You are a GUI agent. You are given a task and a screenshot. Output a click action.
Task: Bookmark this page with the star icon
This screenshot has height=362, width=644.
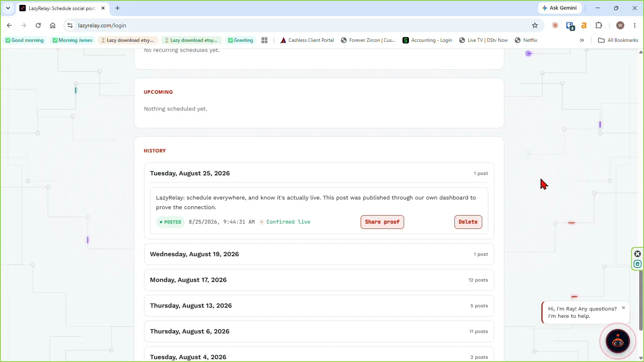click(x=535, y=25)
